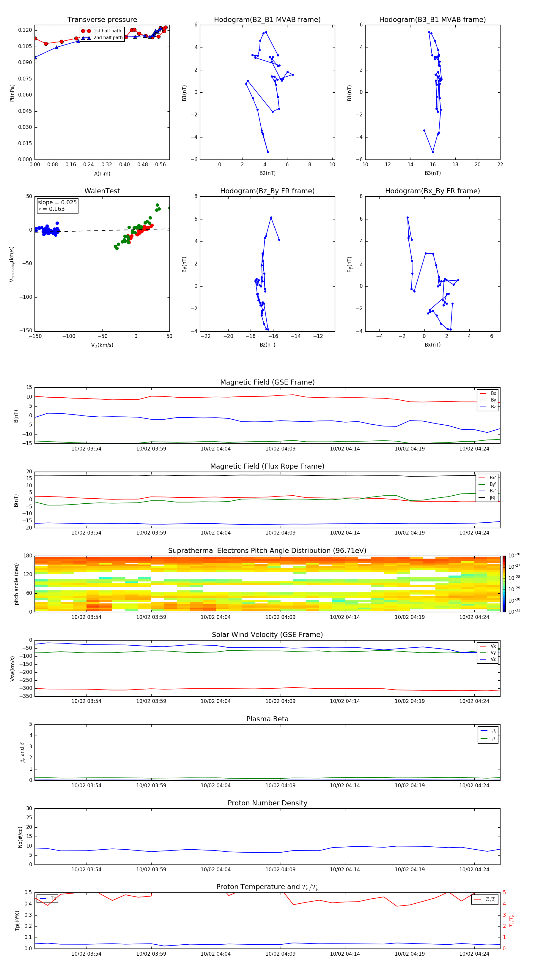Select the |B| legend entry in flux rope plot
The height and width of the screenshot is (980, 535).
(487, 498)
